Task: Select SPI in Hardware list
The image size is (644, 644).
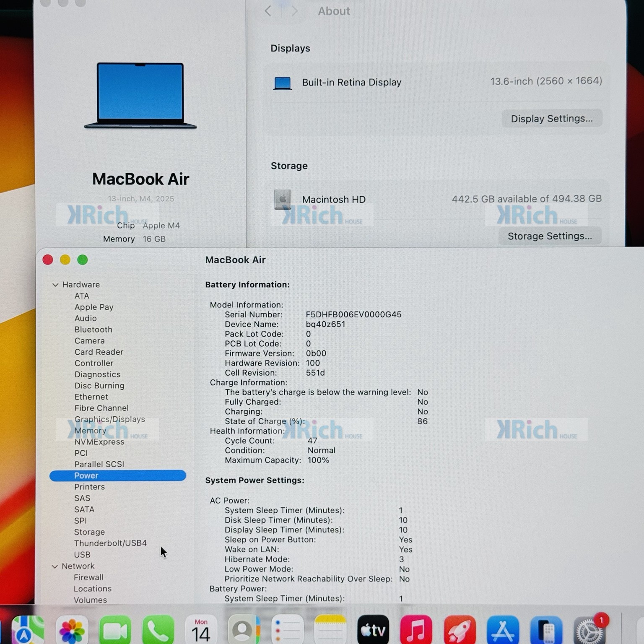Action: coord(80,521)
